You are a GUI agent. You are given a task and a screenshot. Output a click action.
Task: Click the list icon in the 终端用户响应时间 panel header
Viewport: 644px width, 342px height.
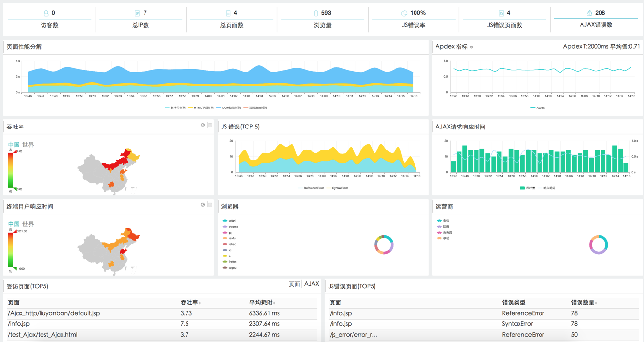[210, 205]
